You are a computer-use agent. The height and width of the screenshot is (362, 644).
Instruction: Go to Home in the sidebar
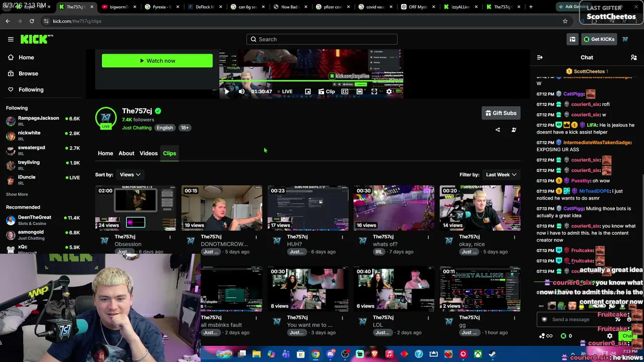(26, 57)
